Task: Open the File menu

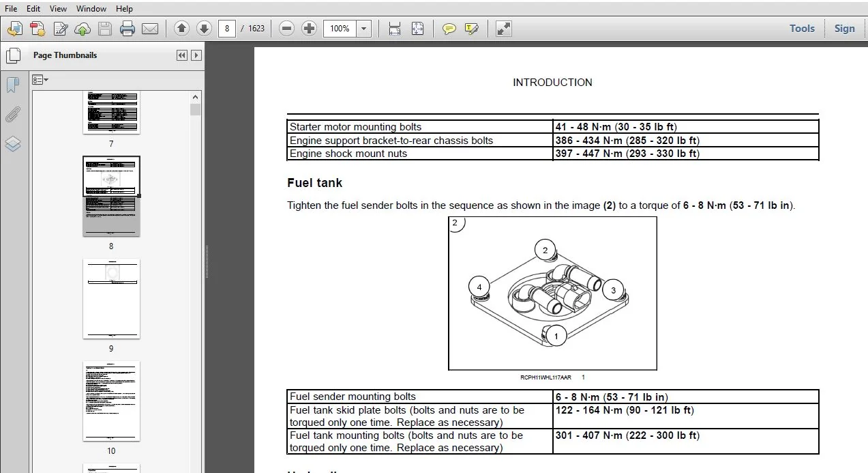Action: (x=11, y=9)
